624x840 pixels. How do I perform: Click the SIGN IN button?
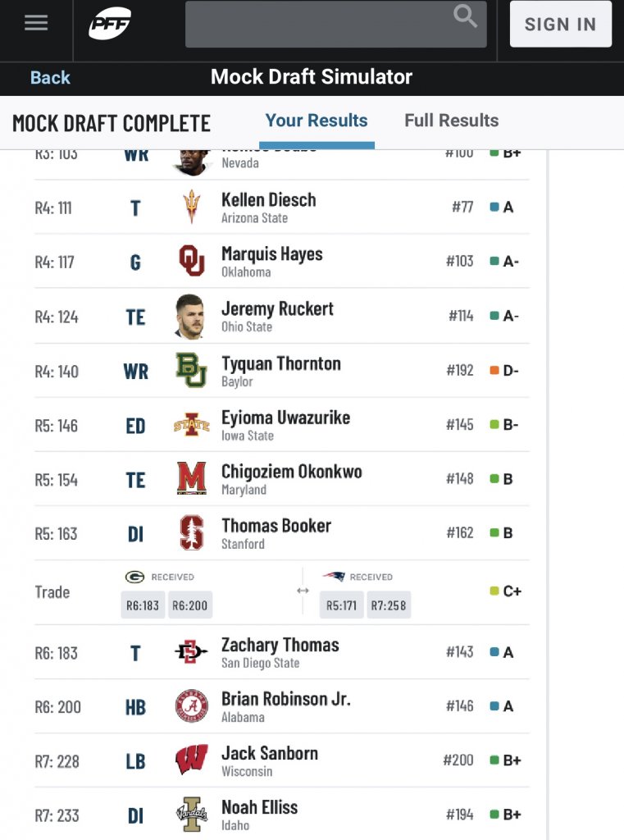click(560, 24)
